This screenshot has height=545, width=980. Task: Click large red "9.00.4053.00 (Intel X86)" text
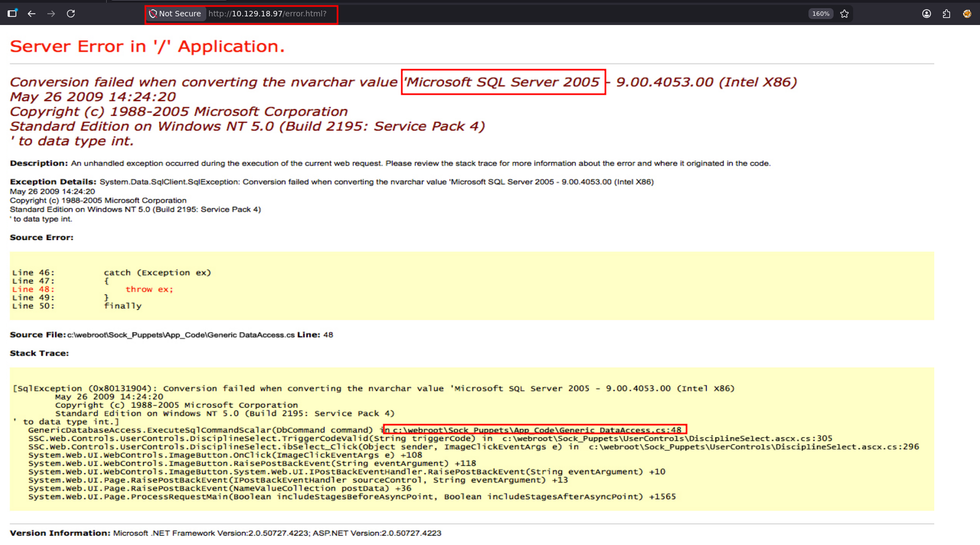point(706,82)
